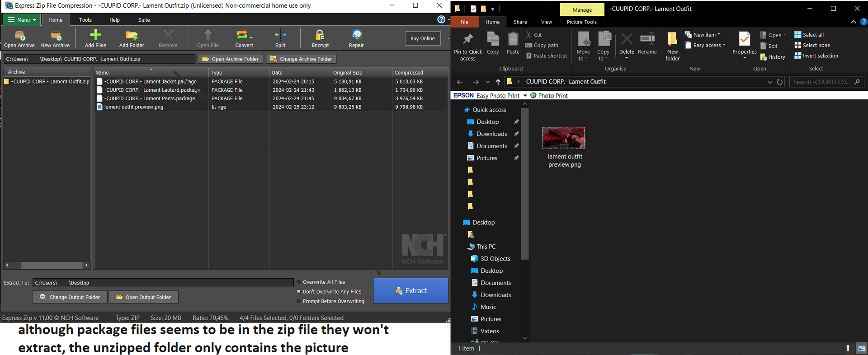The height and width of the screenshot is (355, 868).
Task: Switch to the Tools tab in Express Zip
Action: 85,20
